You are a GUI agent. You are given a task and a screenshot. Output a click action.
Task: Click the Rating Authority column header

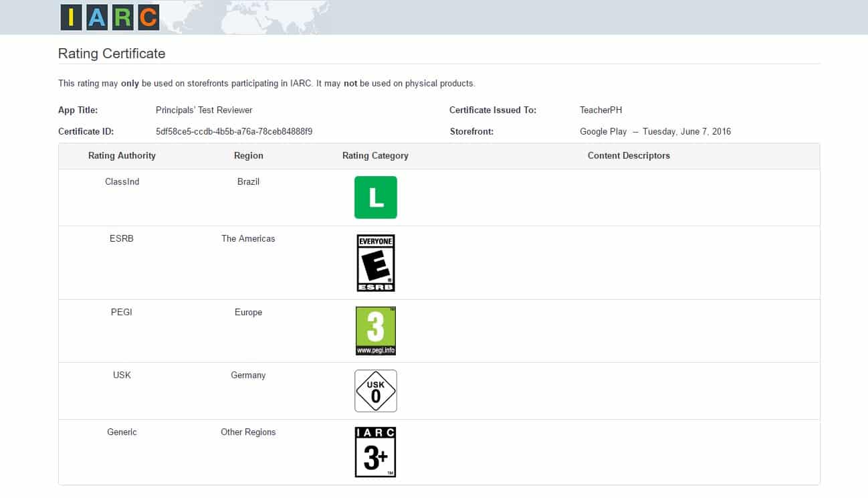pyautogui.click(x=122, y=155)
